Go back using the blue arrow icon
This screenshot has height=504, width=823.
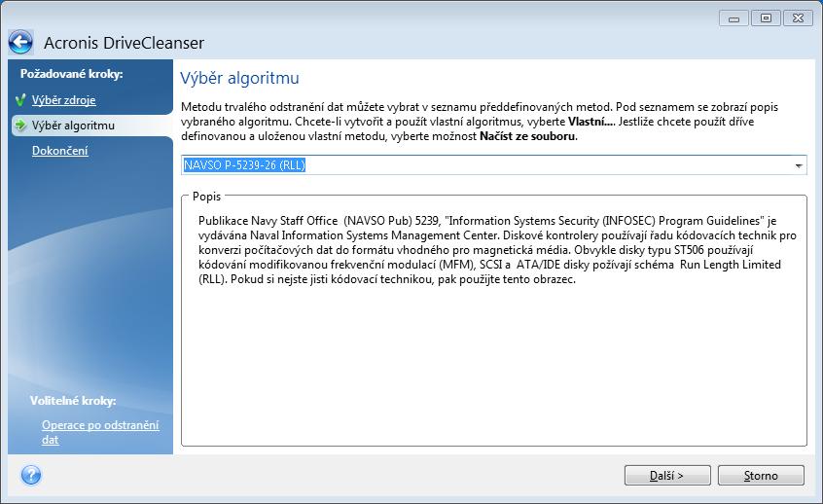(21, 43)
